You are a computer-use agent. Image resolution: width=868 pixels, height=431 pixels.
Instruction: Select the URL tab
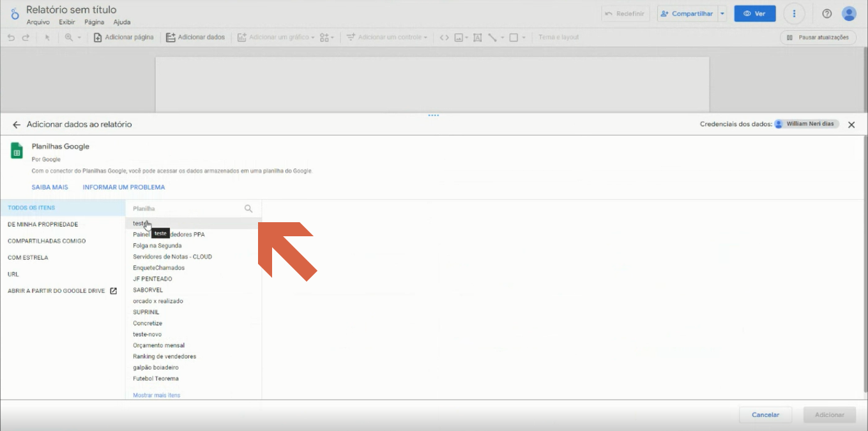pos(63,274)
